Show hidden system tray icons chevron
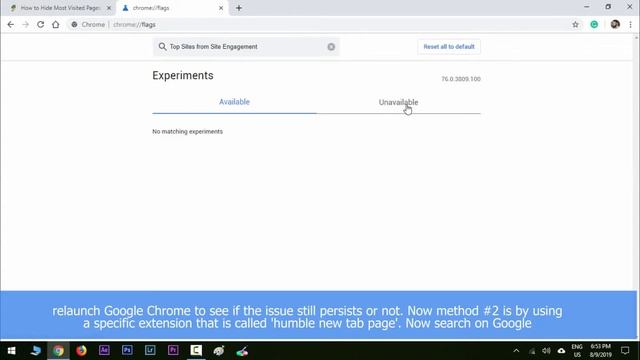The height and width of the screenshot is (360, 640). click(x=516, y=351)
